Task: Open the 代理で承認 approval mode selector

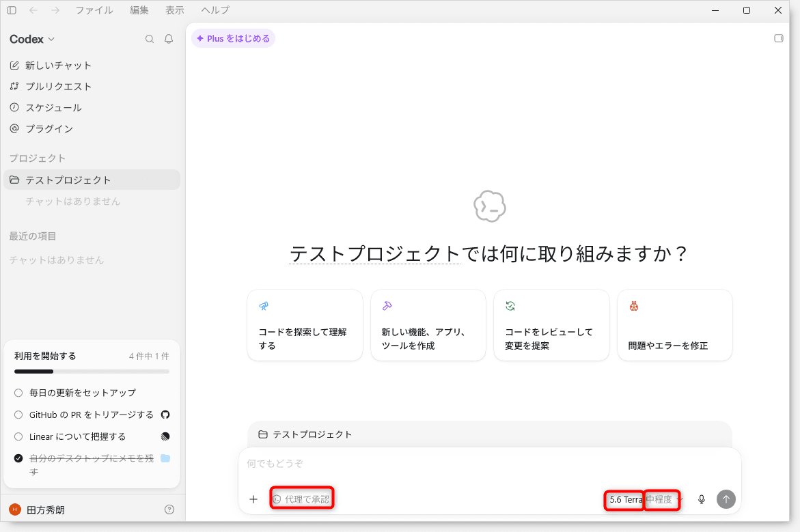Action: [301, 499]
